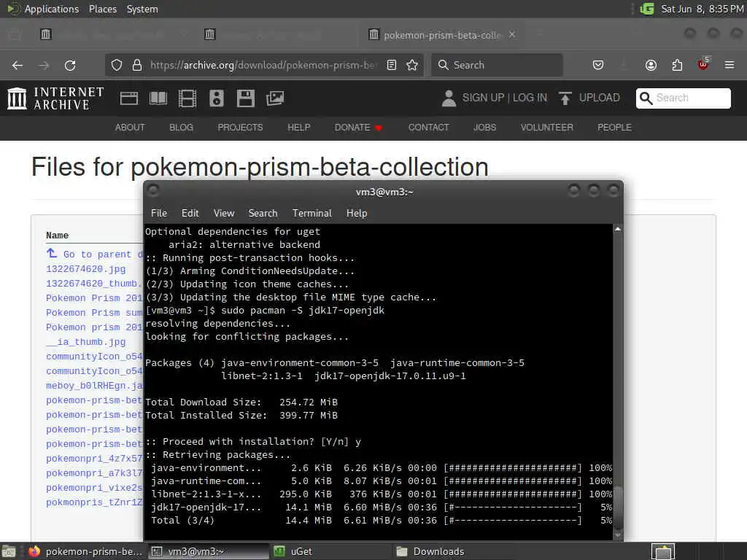Open Firefox account icon

point(651,65)
